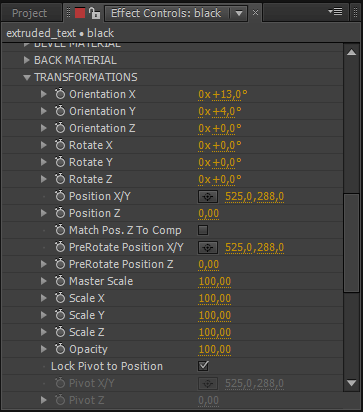
Task: Expand Rotate Y property triangle
Action: tap(44, 162)
